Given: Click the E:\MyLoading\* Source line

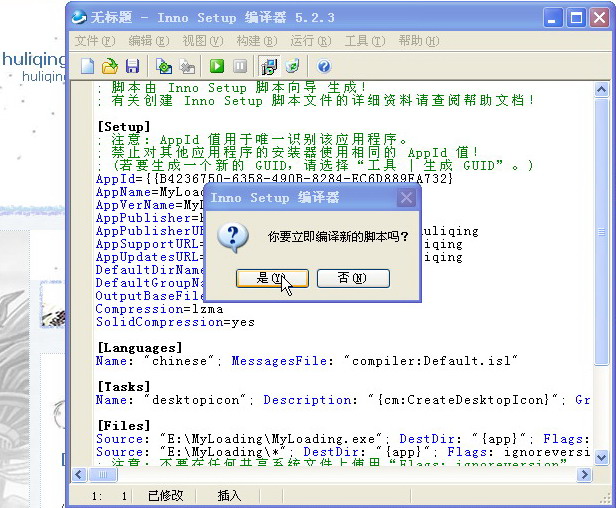Looking at the screenshot, I should coord(343,451).
